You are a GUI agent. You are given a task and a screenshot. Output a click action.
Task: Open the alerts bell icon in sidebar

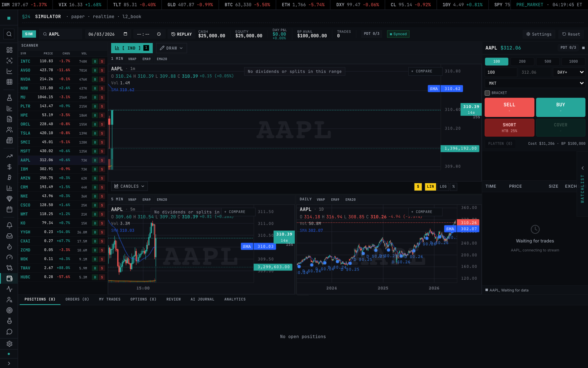click(x=9, y=225)
